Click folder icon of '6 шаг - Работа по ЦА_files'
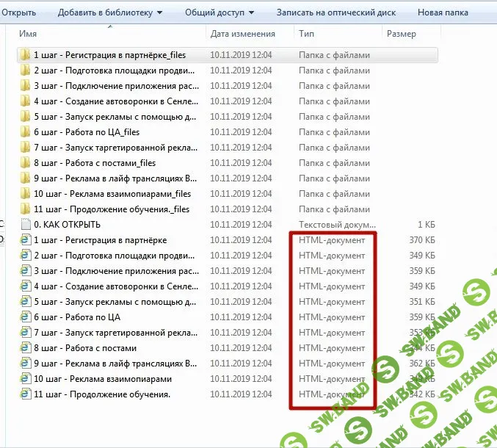The height and width of the screenshot is (448, 497). (25, 132)
